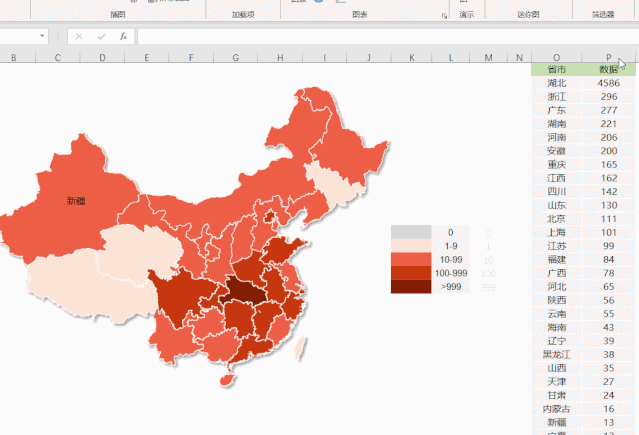Select the 云南 cell

coord(557,314)
